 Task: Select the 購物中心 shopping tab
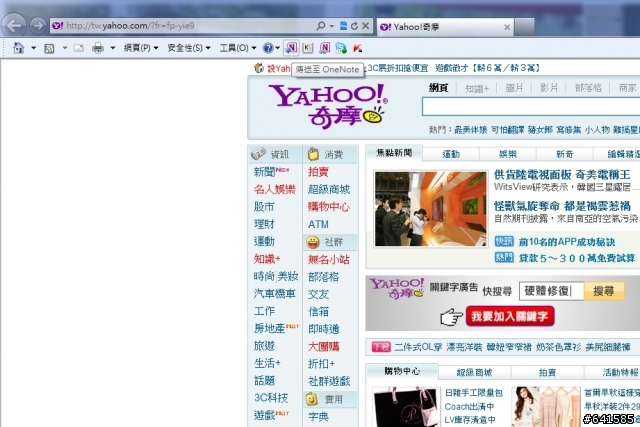click(x=402, y=371)
